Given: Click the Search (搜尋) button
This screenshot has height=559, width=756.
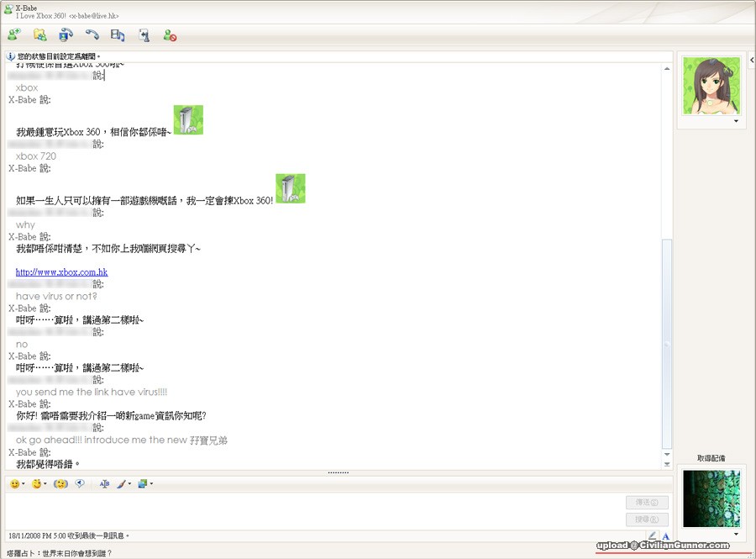Looking at the screenshot, I should [647, 519].
